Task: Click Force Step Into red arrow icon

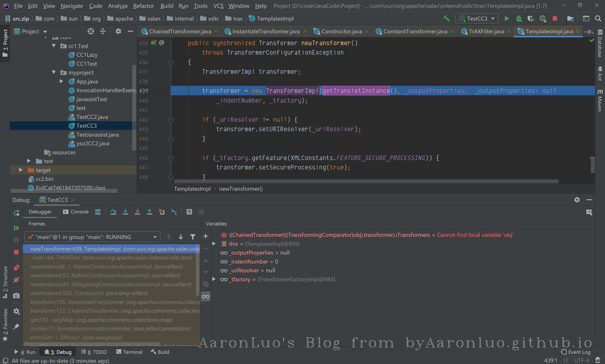Action: click(137, 212)
